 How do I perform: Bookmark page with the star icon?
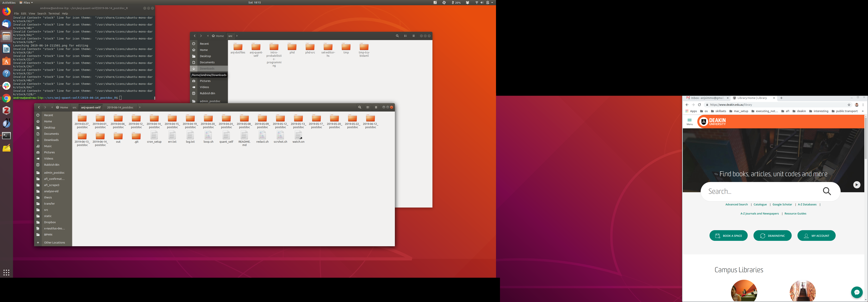coord(849,105)
